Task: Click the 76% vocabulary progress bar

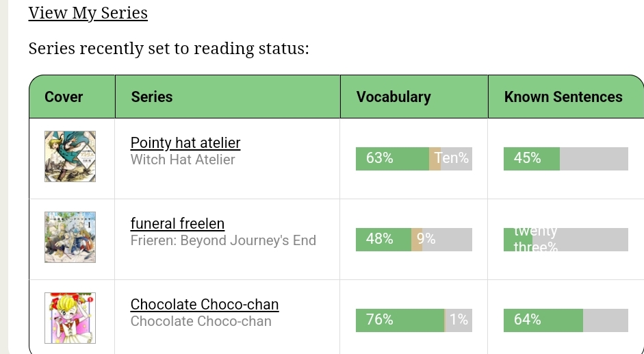Action: click(414, 320)
